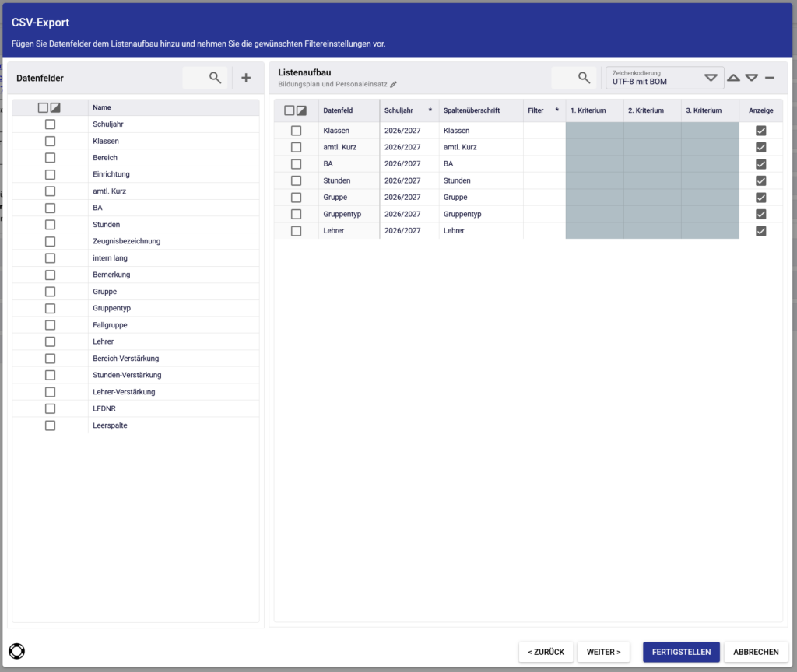Move selected row up with arrow icon
797x672 pixels.
click(x=733, y=78)
